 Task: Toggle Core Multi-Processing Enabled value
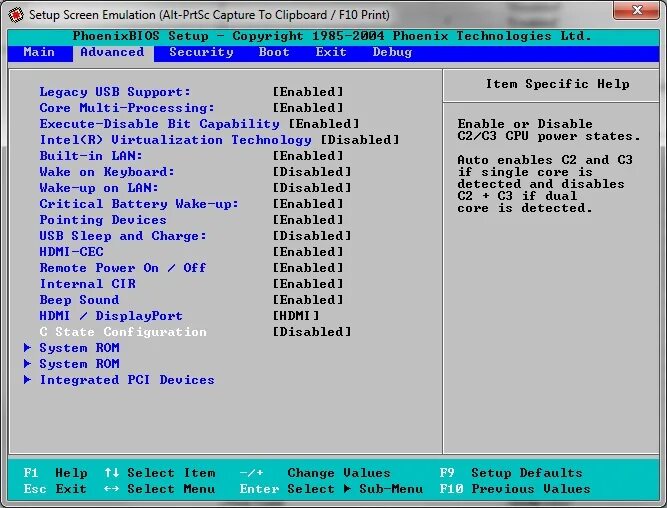(308, 108)
